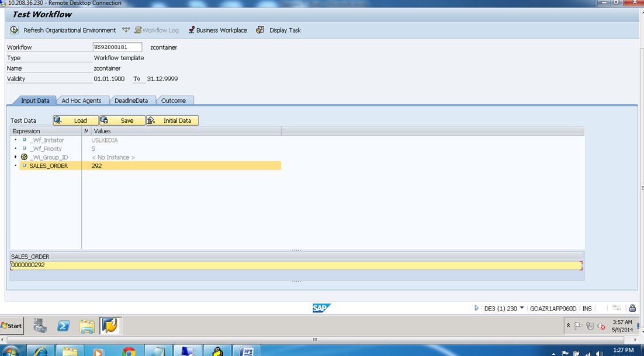
Task: Click the lock icon in the status bar
Action: coord(632,308)
